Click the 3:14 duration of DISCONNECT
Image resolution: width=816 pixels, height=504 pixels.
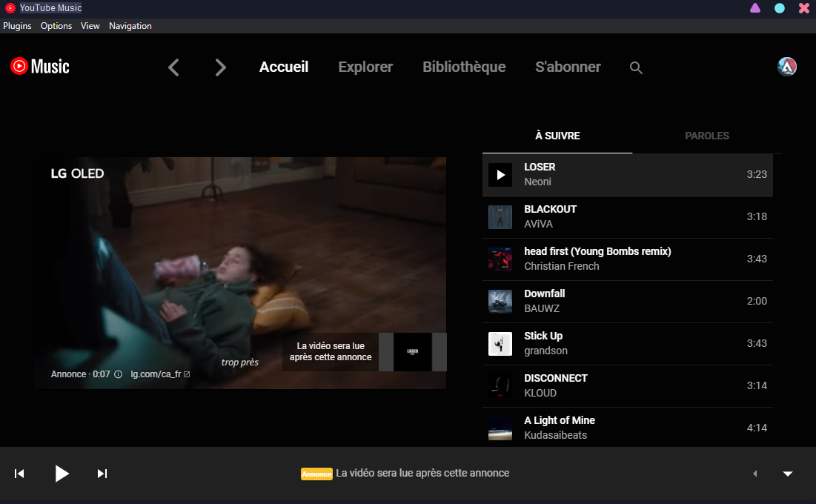coord(757,386)
